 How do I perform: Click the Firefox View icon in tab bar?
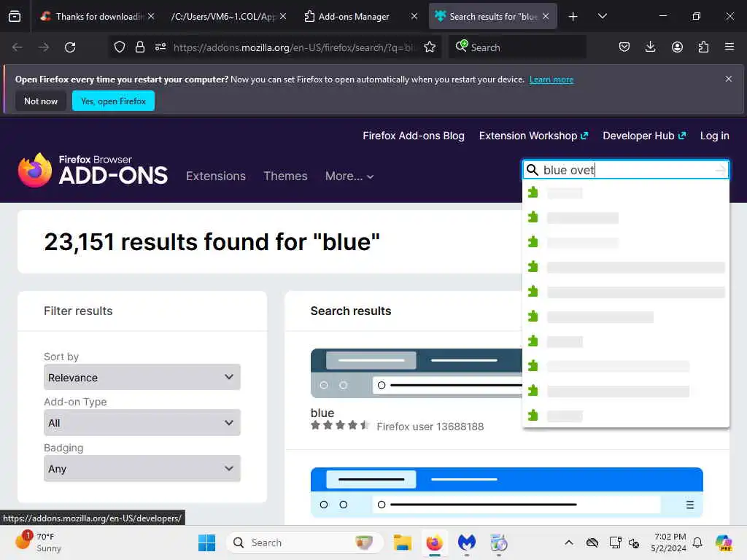tap(15, 17)
